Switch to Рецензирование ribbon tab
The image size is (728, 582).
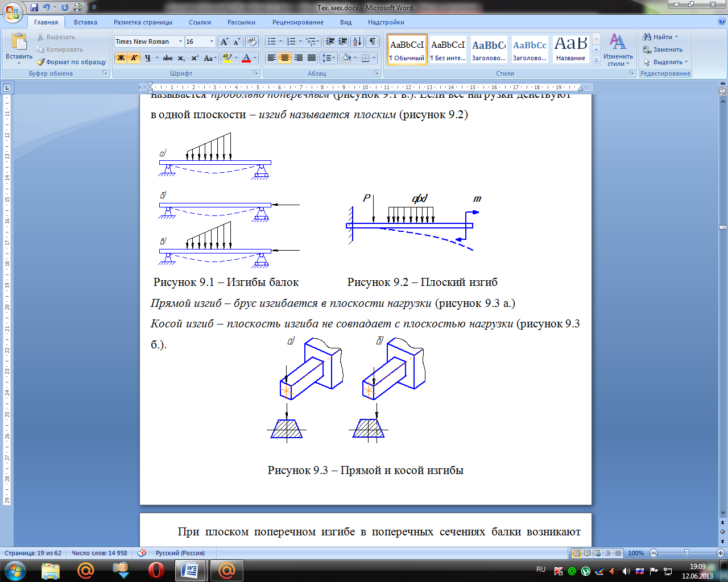[x=298, y=22]
